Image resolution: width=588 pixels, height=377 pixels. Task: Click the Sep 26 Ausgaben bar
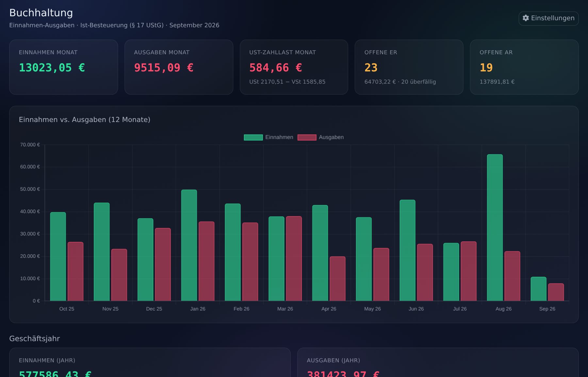556,292
